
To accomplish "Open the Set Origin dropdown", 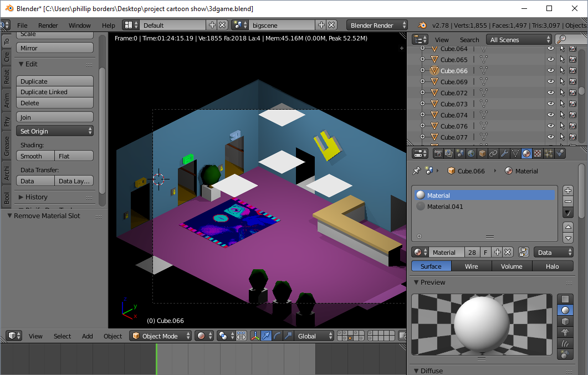I will tap(55, 131).
